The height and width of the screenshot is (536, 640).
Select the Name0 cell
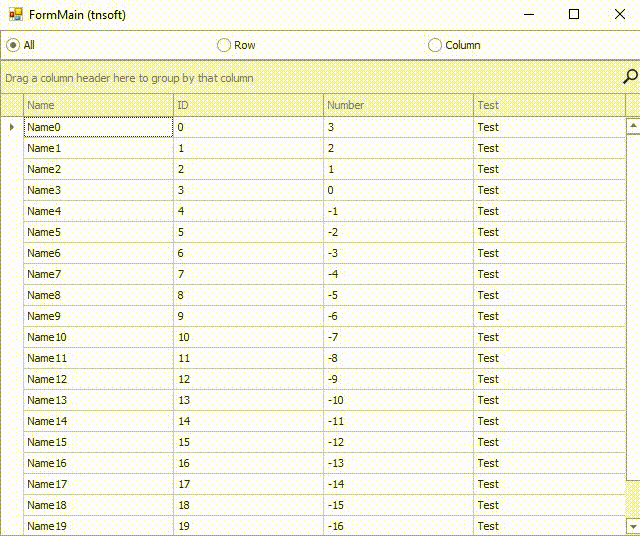point(98,127)
